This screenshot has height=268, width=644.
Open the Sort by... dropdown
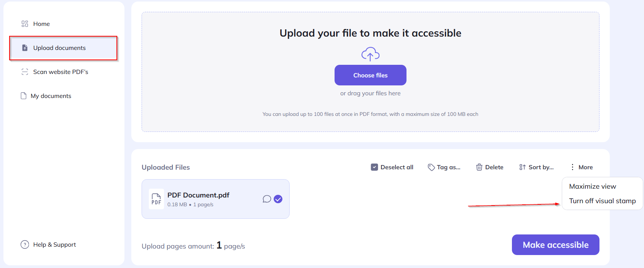(x=537, y=167)
